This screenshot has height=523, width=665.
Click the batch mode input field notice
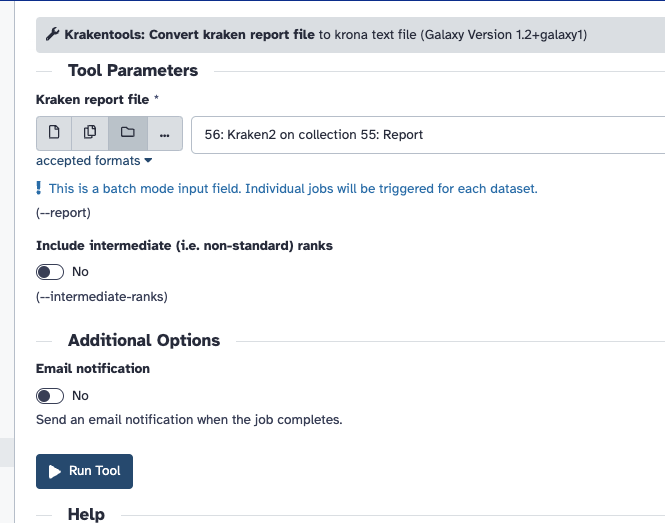pos(293,188)
